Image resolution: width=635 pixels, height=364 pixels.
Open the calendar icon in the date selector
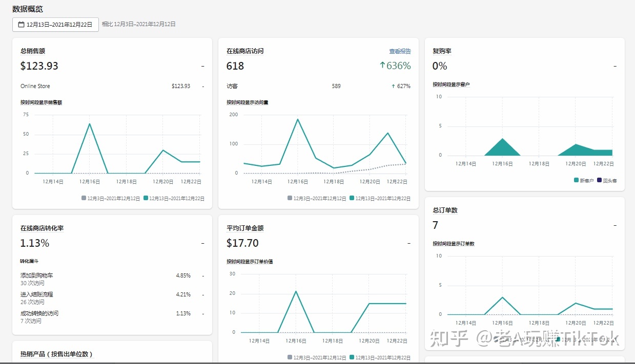21,24
